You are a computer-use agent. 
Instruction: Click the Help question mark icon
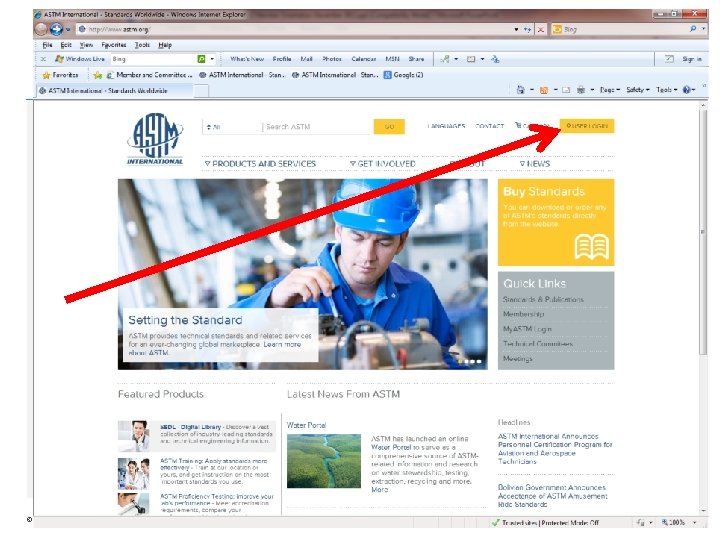coord(687,90)
